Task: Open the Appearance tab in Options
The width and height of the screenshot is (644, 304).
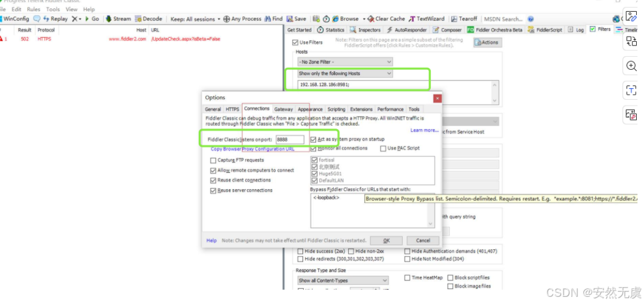Action: 310,110
